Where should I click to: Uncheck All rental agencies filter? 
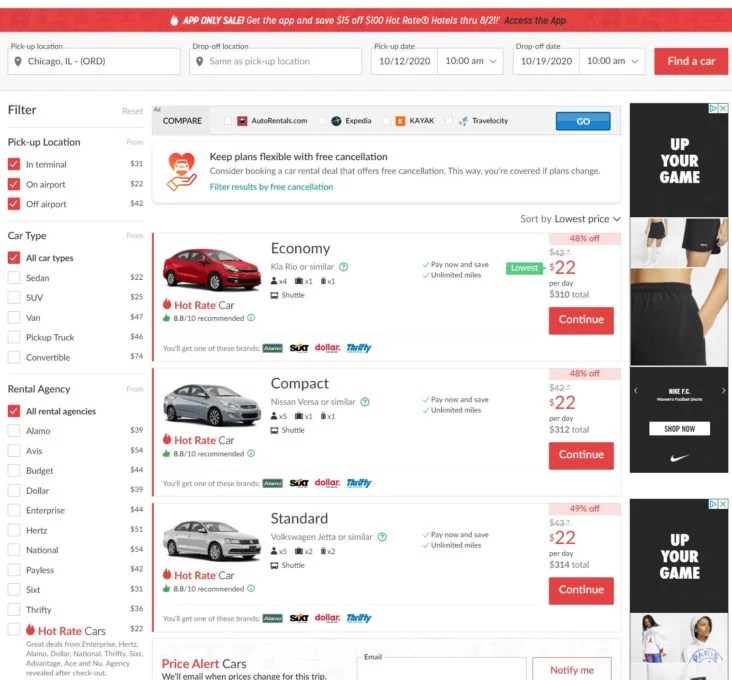[x=14, y=411]
